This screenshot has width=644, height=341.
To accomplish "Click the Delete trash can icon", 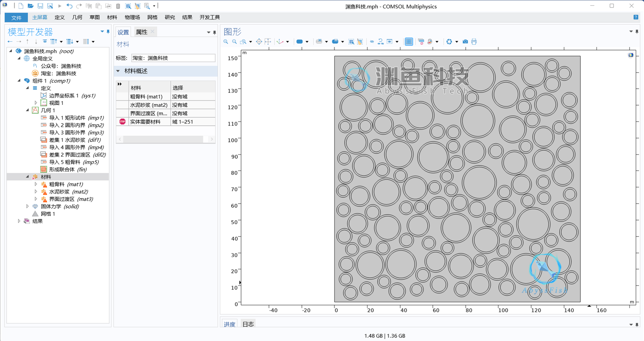I will click(118, 6).
